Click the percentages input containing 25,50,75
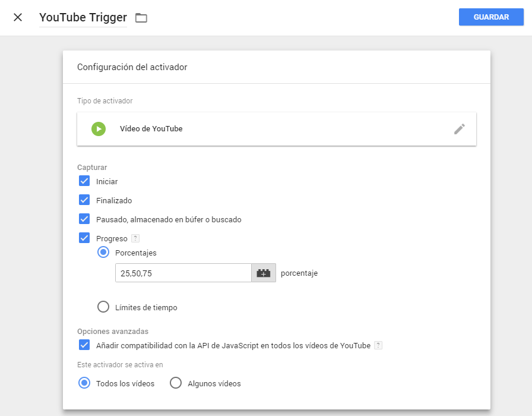The height and width of the screenshot is (416, 532). tap(183, 273)
